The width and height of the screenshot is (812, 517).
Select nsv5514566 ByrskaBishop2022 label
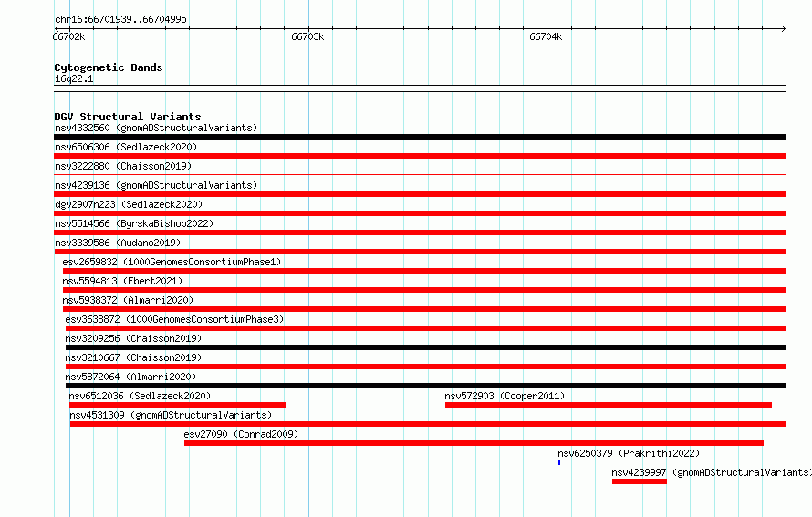point(134,223)
